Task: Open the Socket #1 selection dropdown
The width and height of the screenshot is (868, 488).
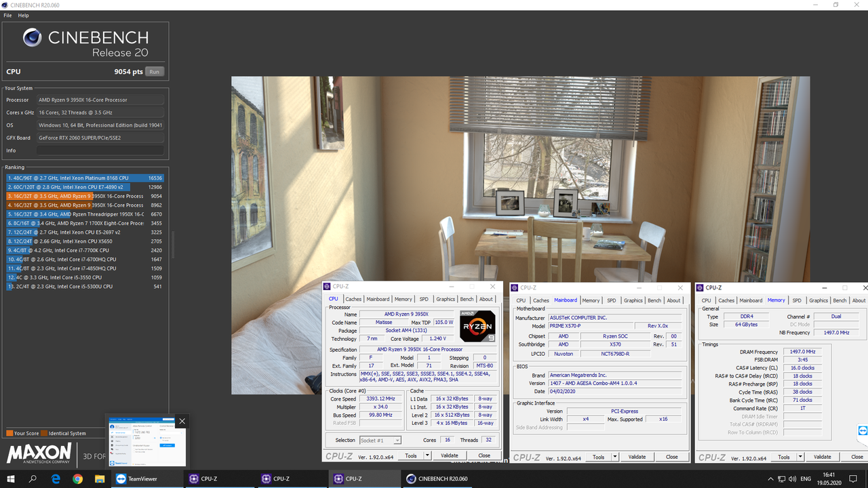Action: [380, 440]
